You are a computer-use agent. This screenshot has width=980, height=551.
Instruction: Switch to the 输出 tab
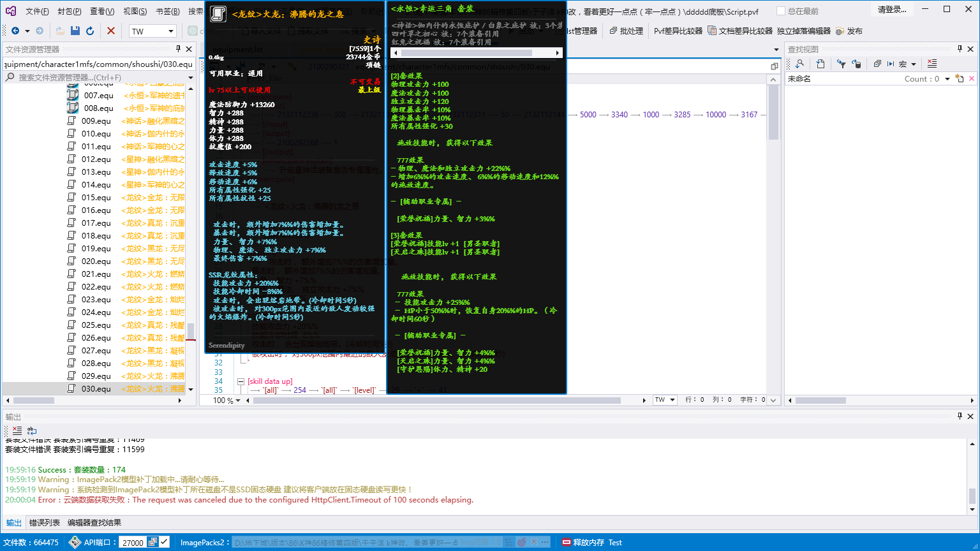click(14, 523)
